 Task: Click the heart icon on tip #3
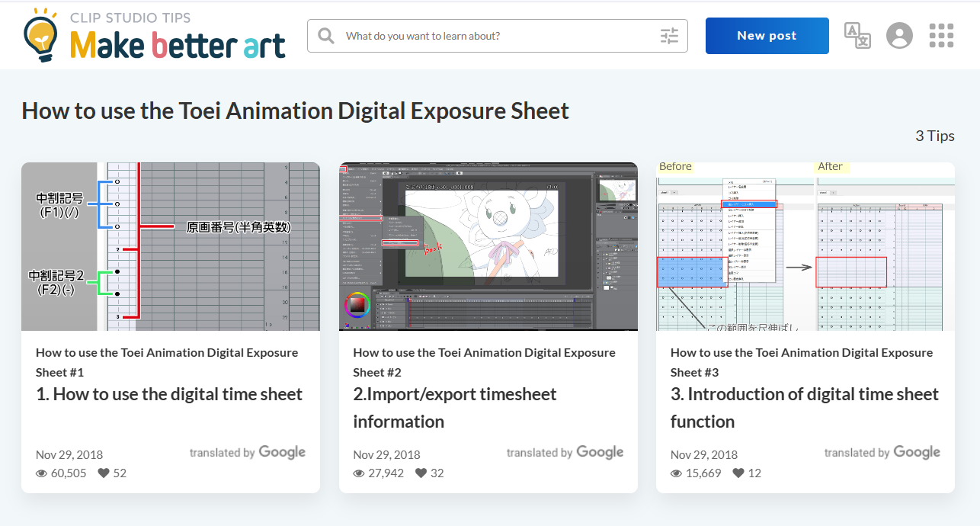coord(738,473)
